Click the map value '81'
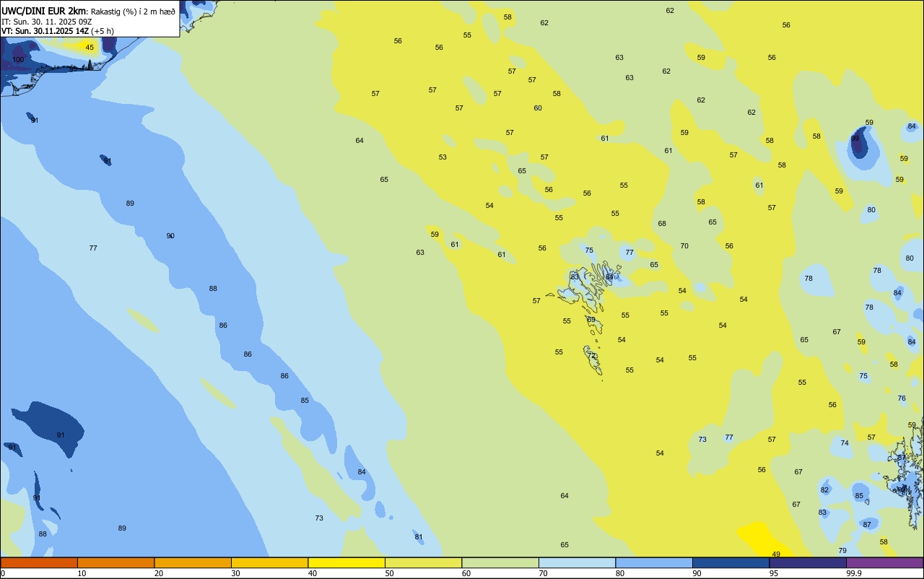 [x=419, y=537]
